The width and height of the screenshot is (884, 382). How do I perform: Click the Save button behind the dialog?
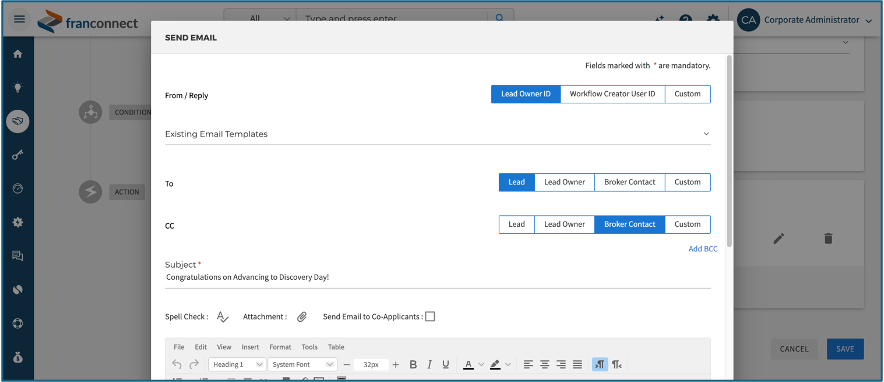click(x=845, y=349)
